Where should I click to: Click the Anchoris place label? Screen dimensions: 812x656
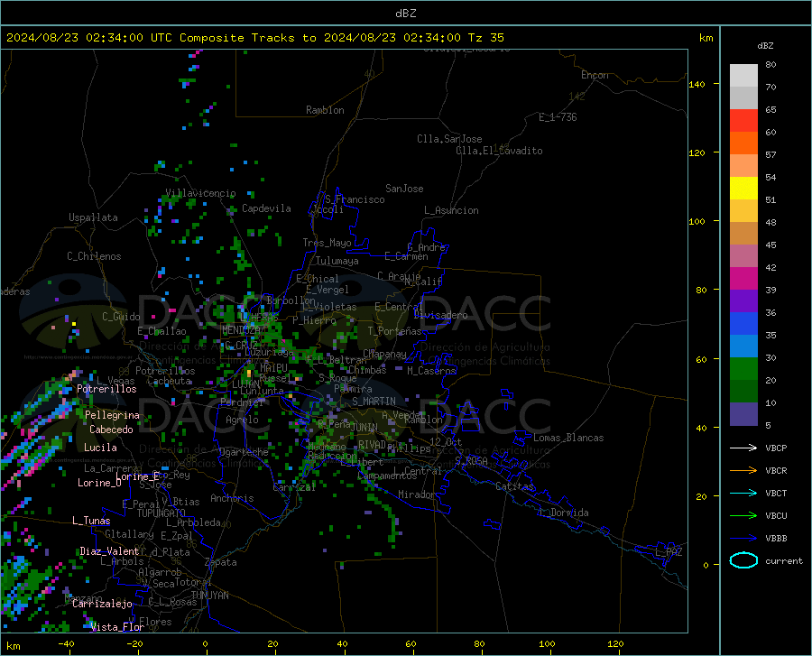pyautogui.click(x=232, y=498)
